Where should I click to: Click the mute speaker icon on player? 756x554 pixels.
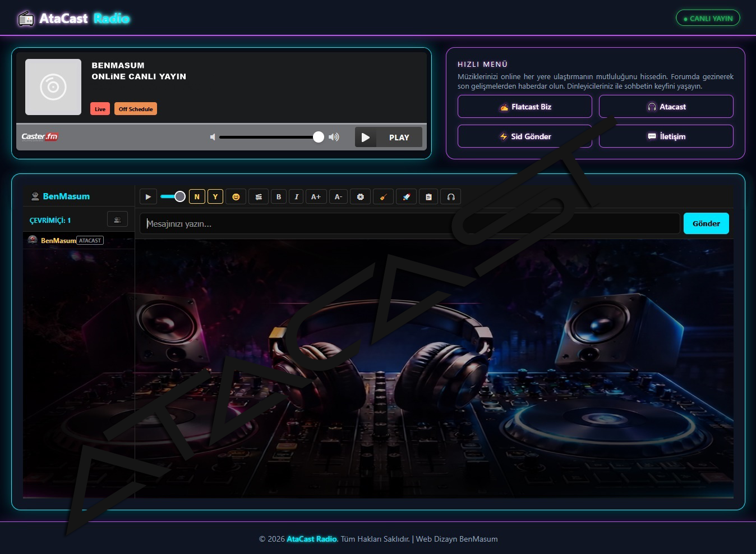pyautogui.click(x=213, y=137)
